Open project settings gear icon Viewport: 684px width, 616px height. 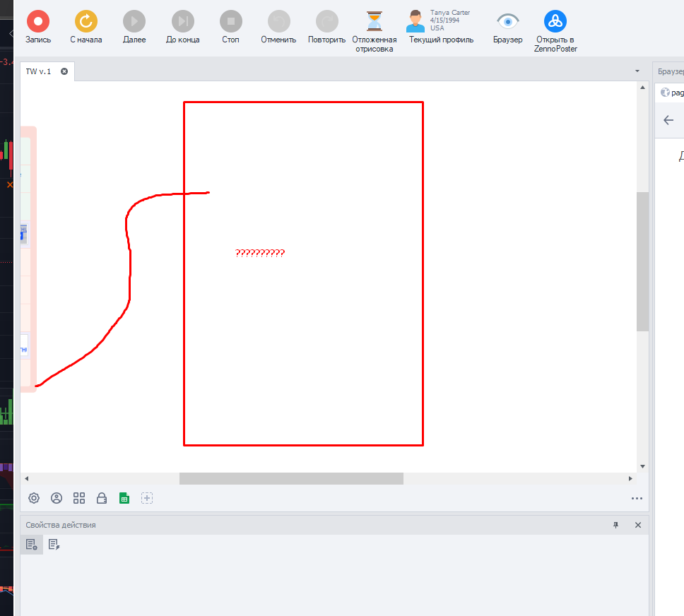coord(34,498)
